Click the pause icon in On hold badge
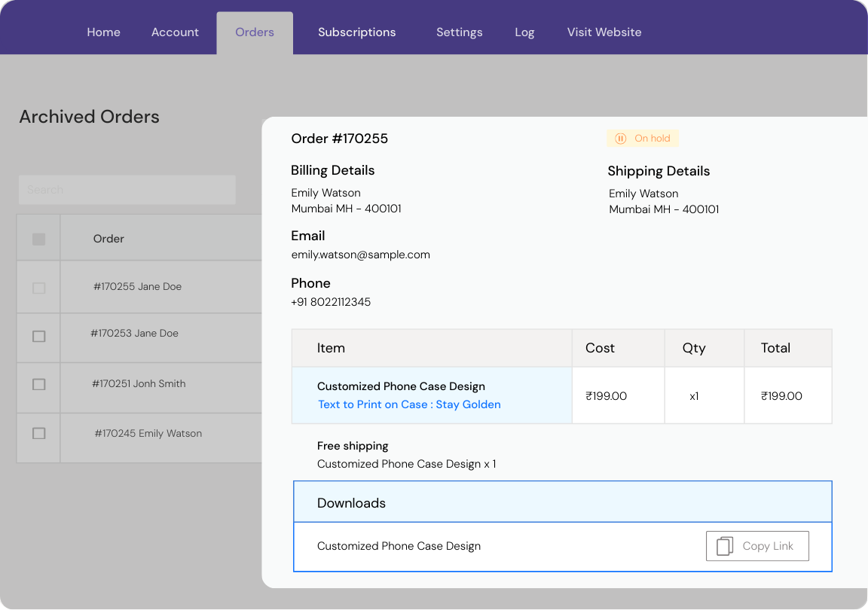Image resolution: width=868 pixels, height=610 pixels. (x=621, y=139)
